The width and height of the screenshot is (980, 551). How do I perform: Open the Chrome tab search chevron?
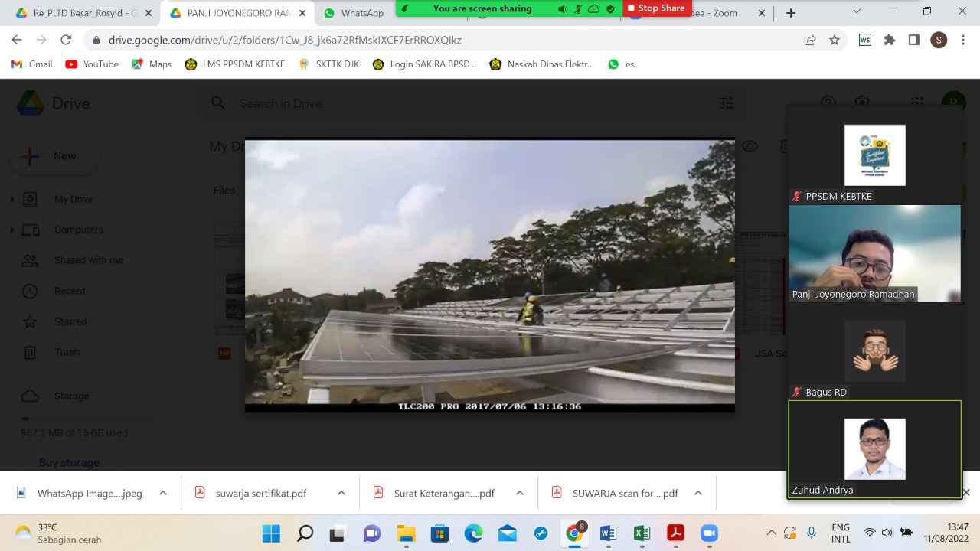click(x=857, y=11)
